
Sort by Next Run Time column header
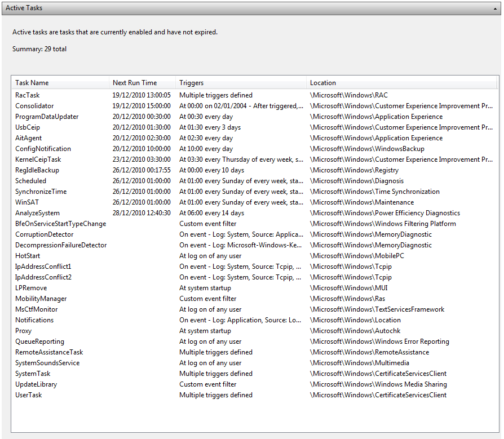click(143, 83)
